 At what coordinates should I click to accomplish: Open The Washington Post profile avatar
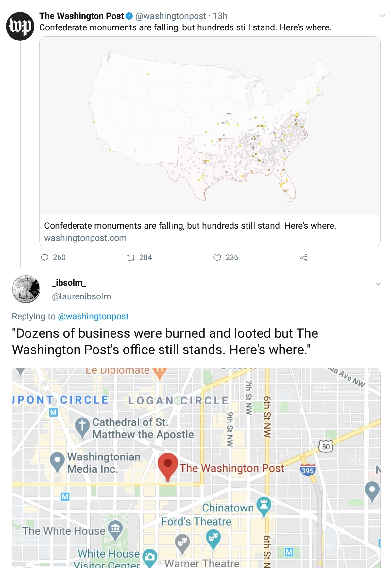[20, 26]
